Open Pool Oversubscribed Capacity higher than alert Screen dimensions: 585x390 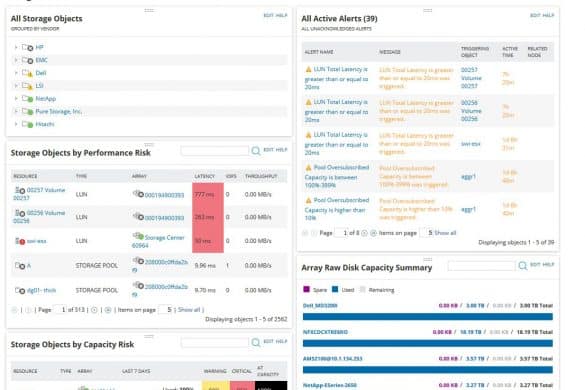click(337, 209)
